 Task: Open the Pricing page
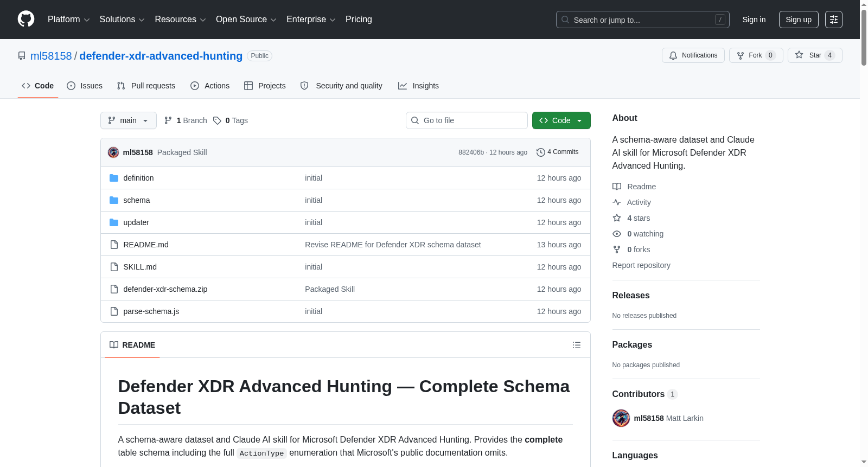point(359,20)
